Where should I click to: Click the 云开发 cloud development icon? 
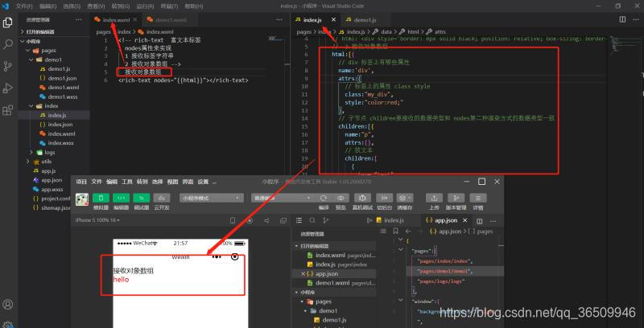tap(162, 198)
